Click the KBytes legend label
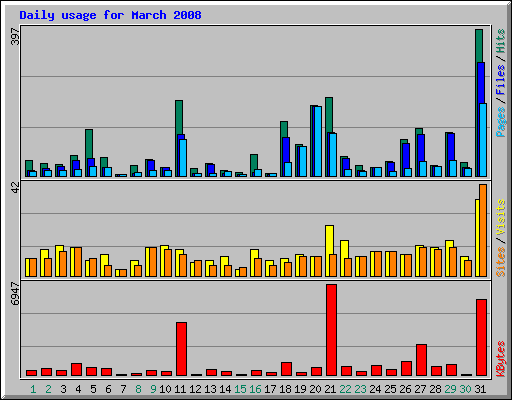Image resolution: width=512 pixels, height=400 pixels. point(501,359)
